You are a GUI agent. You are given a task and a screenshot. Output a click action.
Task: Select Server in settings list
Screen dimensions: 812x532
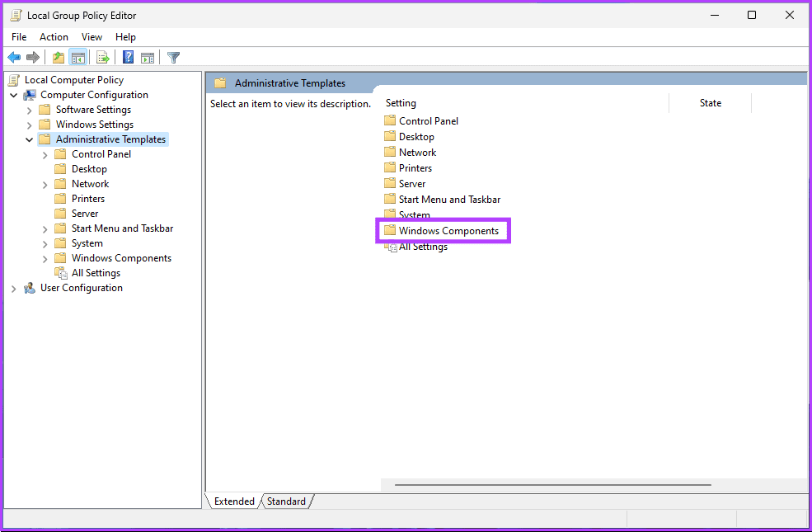pyautogui.click(x=412, y=183)
